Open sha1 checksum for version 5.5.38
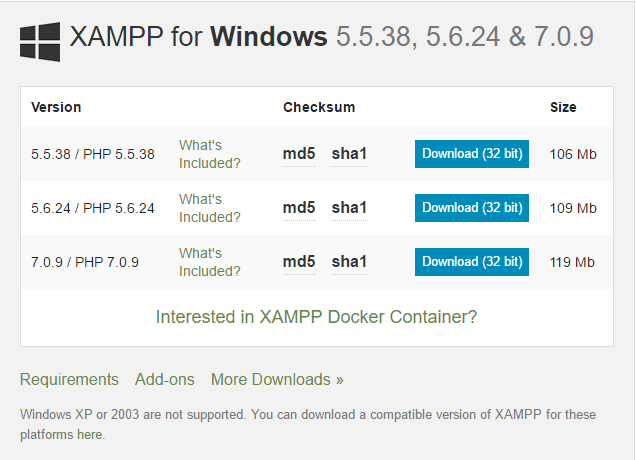 click(349, 154)
